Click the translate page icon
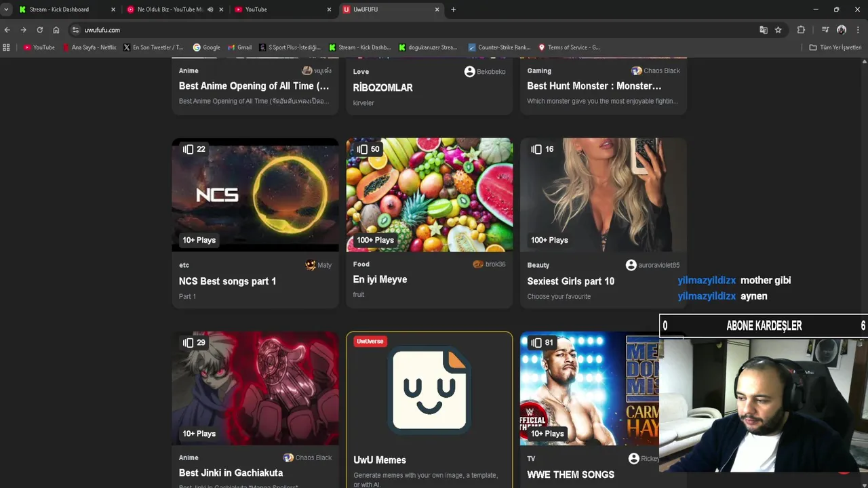 [x=764, y=30]
